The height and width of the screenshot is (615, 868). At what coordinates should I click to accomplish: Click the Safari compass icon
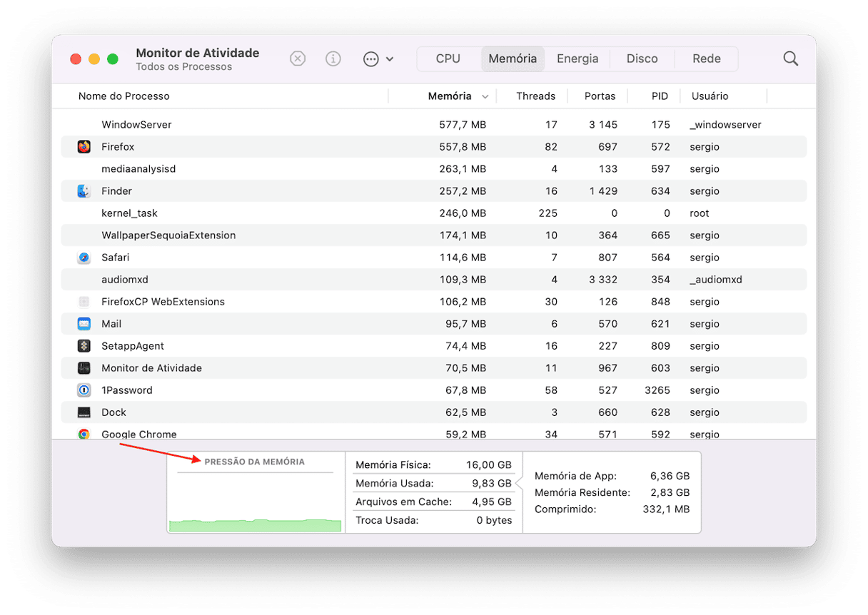click(x=84, y=258)
